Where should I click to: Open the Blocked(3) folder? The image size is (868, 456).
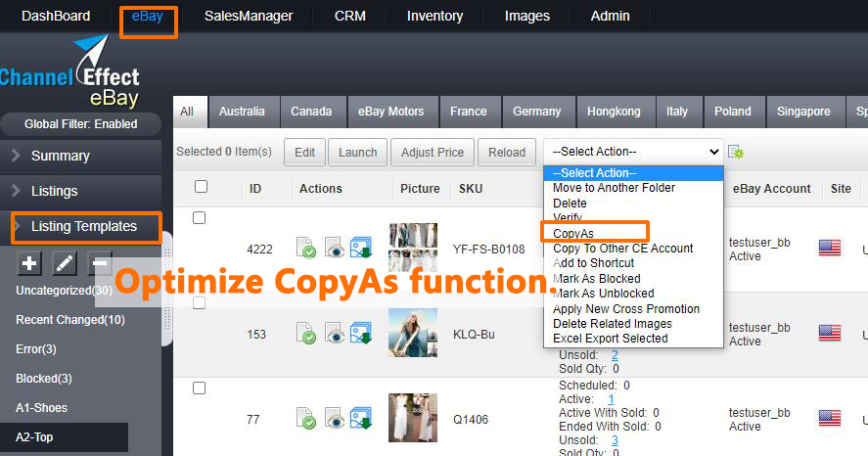pos(44,379)
